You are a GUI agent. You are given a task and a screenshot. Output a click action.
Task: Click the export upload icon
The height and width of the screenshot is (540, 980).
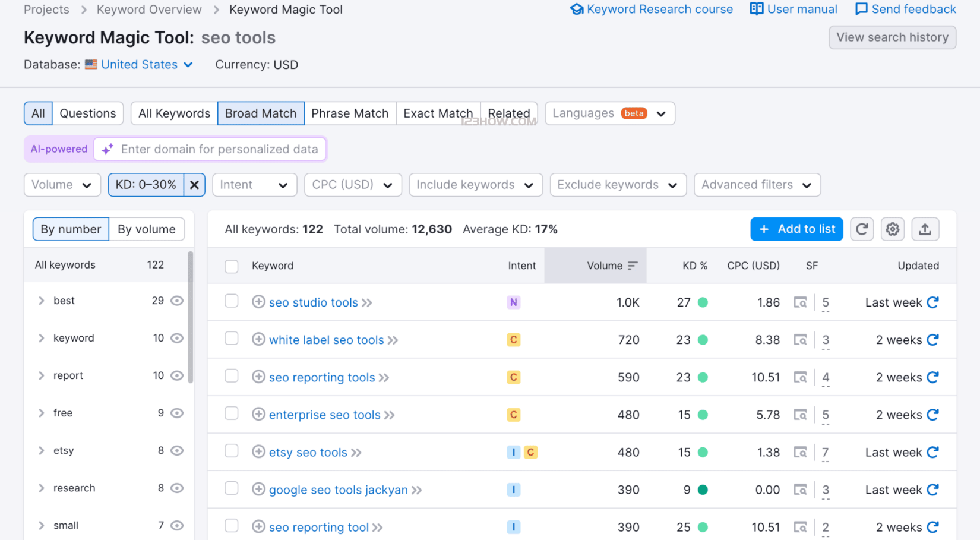coord(924,229)
